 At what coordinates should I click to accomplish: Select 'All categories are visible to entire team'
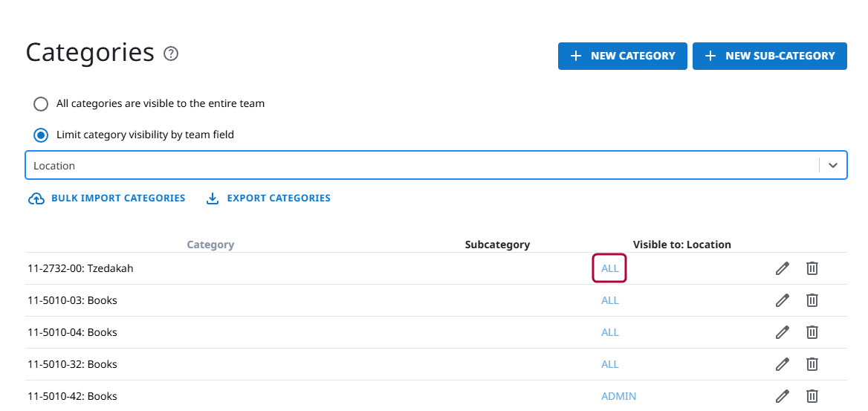42,104
